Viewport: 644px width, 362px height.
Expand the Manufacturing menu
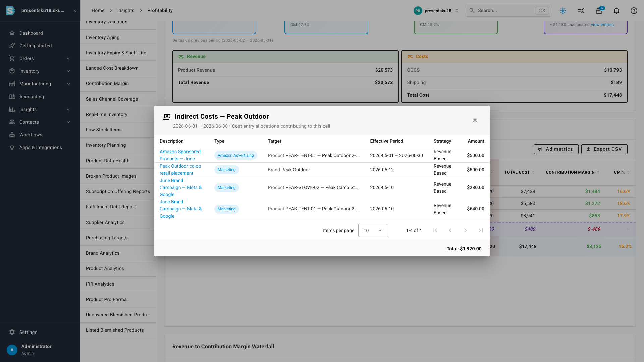[x=68, y=84]
